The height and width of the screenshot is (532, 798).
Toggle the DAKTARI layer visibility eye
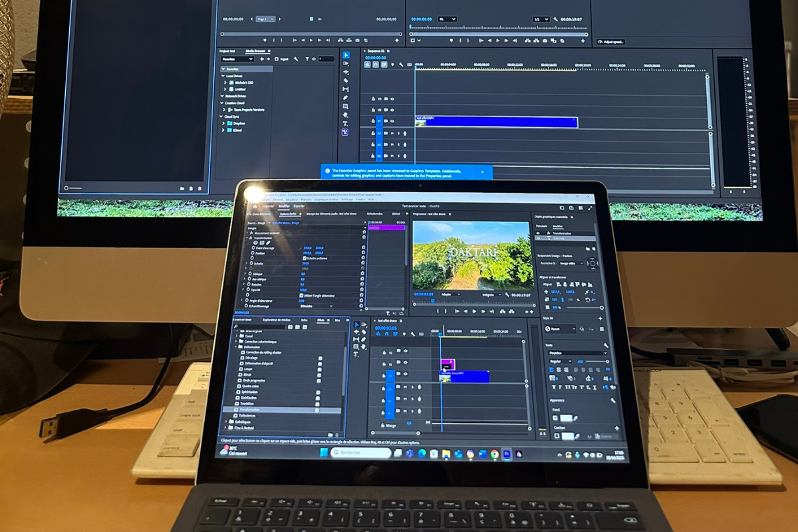click(538, 237)
